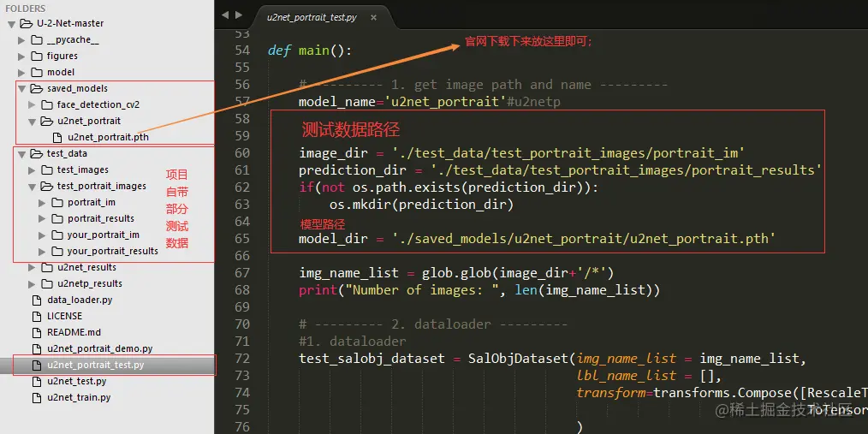Switch to the u2net_portrait_test.py tab
The height and width of the screenshot is (434, 868).
point(312,17)
